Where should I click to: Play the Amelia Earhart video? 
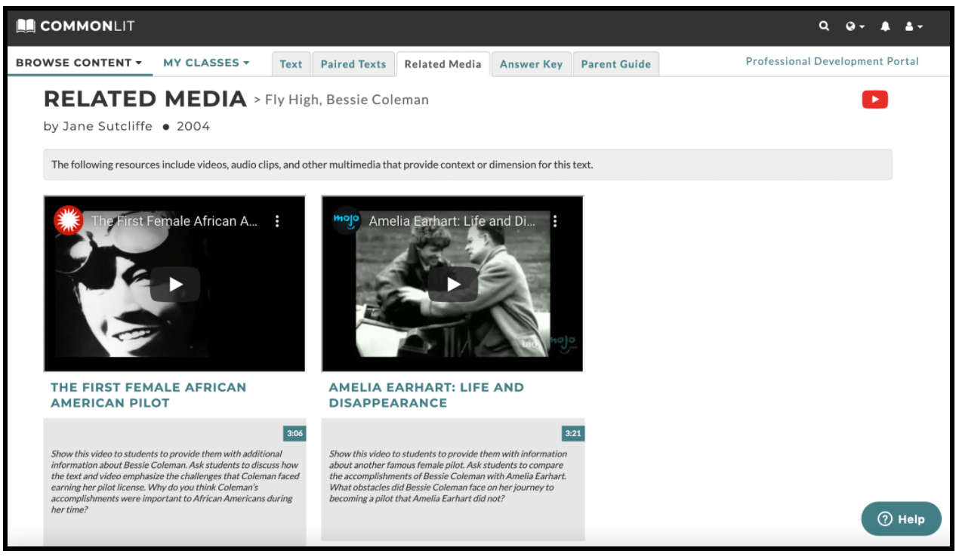453,285
